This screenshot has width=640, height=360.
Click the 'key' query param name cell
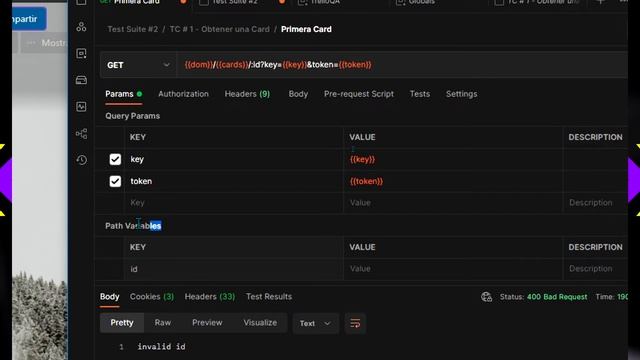[233, 159]
